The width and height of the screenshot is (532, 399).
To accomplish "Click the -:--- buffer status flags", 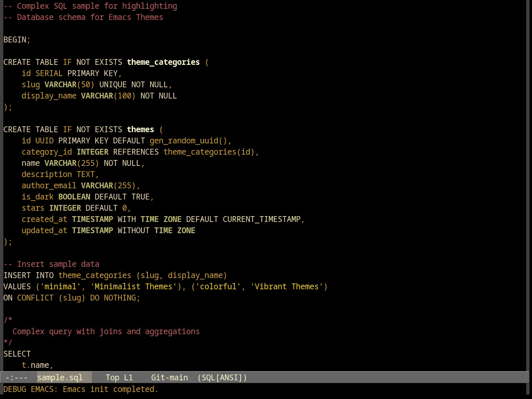I will [17, 377].
